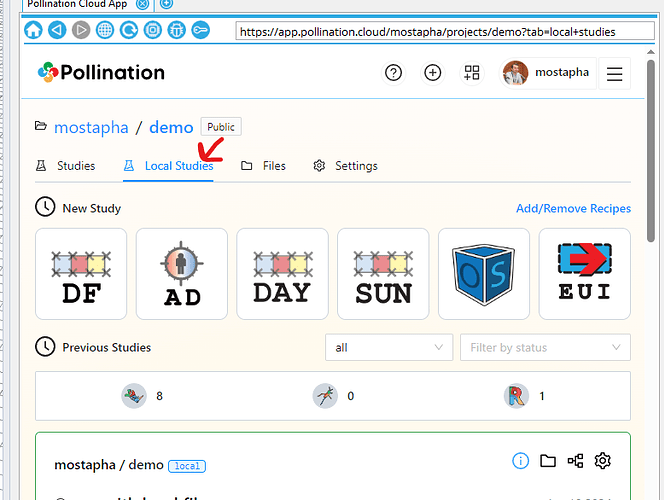The height and width of the screenshot is (500, 664).
Task: Click the scrollbar up arrow
Action: pos(650,52)
